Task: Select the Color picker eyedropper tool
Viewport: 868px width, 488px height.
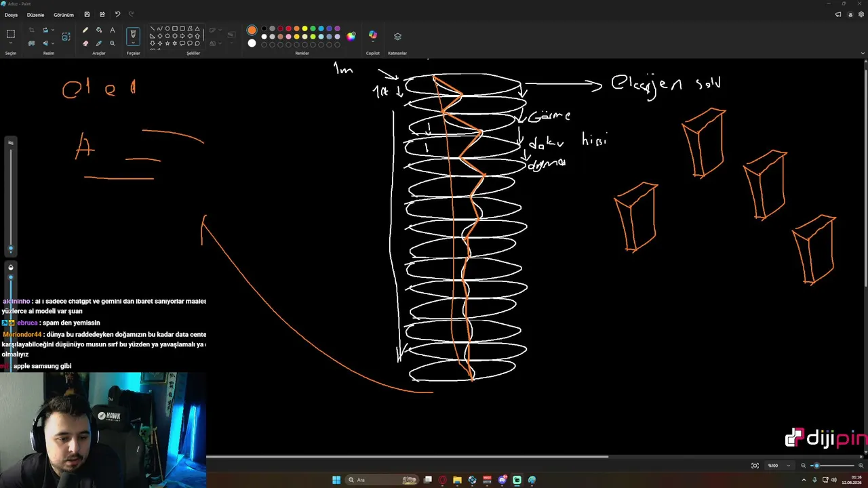Action: (99, 43)
